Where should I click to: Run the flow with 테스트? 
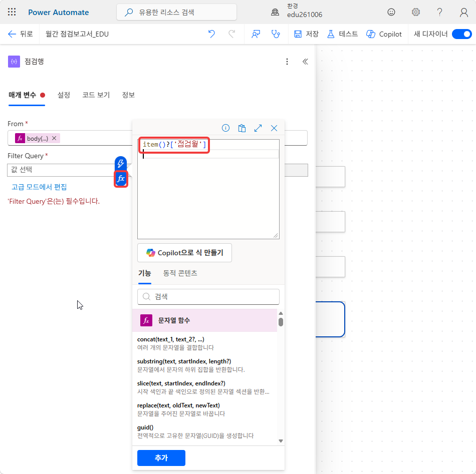(x=343, y=34)
